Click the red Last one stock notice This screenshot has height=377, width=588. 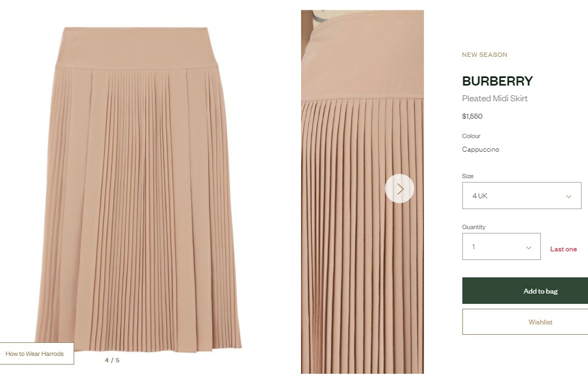563,249
